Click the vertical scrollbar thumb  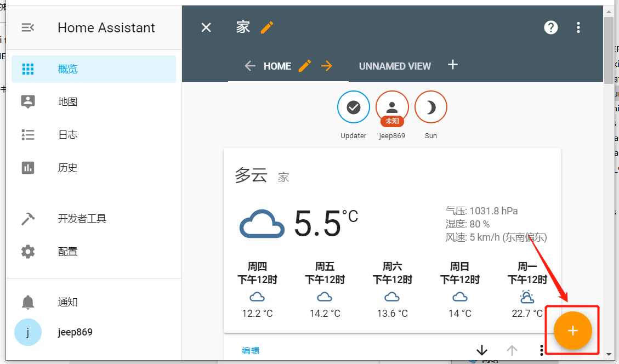pos(609,50)
